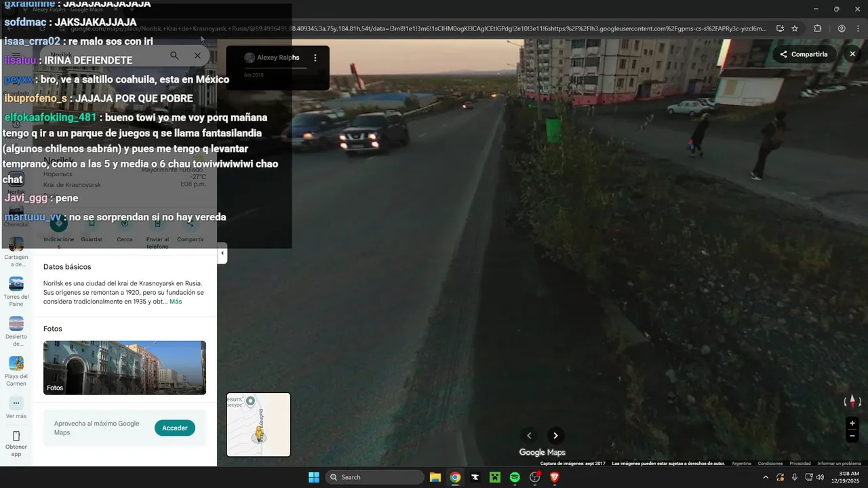The width and height of the screenshot is (868, 488).
Task: Zoom in with the plus button
Action: coord(852,423)
